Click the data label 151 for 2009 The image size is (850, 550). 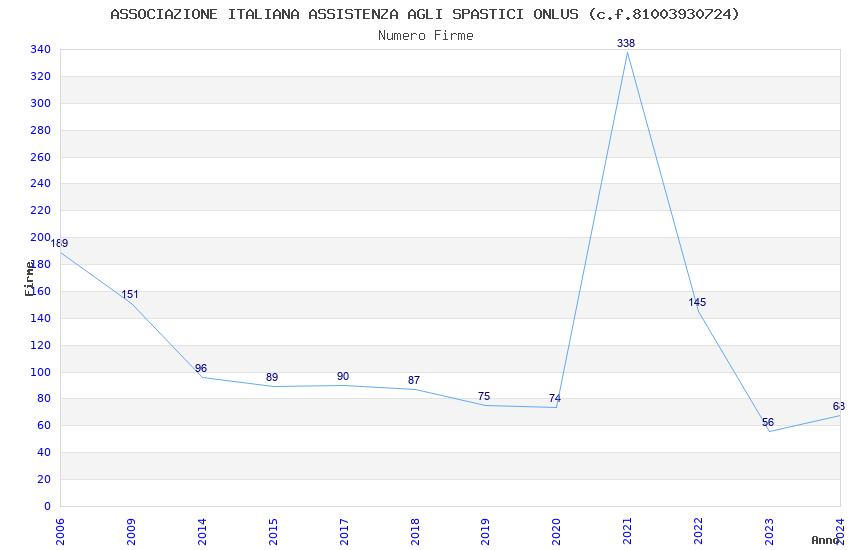click(130, 294)
